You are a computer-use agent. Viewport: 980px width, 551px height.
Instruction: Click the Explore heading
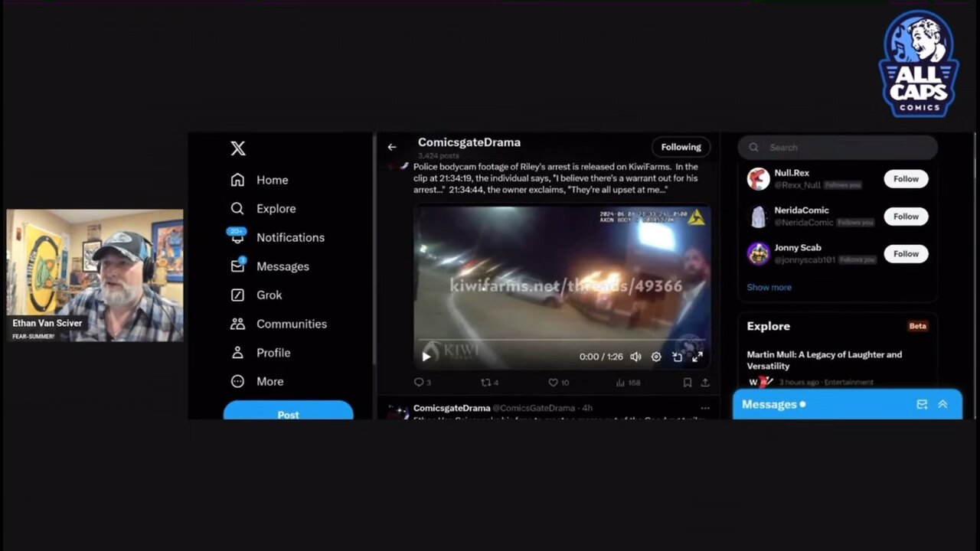(769, 326)
